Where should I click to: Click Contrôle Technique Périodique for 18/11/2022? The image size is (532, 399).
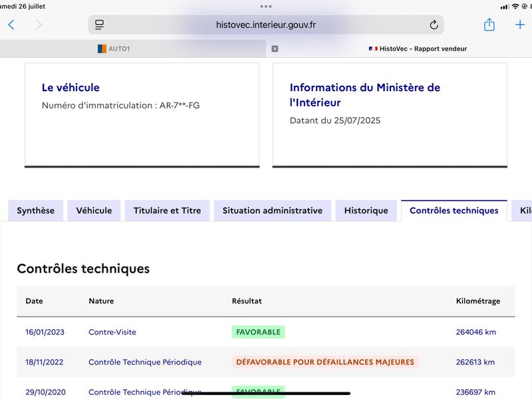pyautogui.click(x=145, y=362)
